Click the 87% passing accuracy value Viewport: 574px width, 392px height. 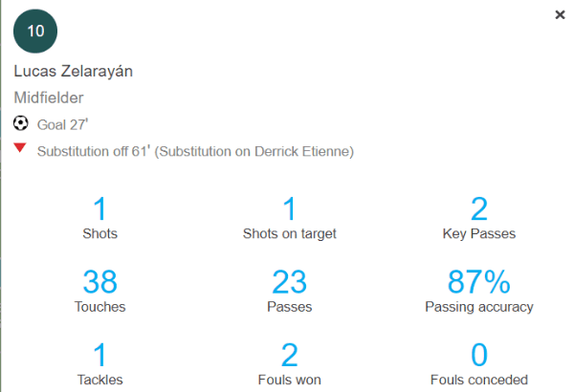pos(480,283)
